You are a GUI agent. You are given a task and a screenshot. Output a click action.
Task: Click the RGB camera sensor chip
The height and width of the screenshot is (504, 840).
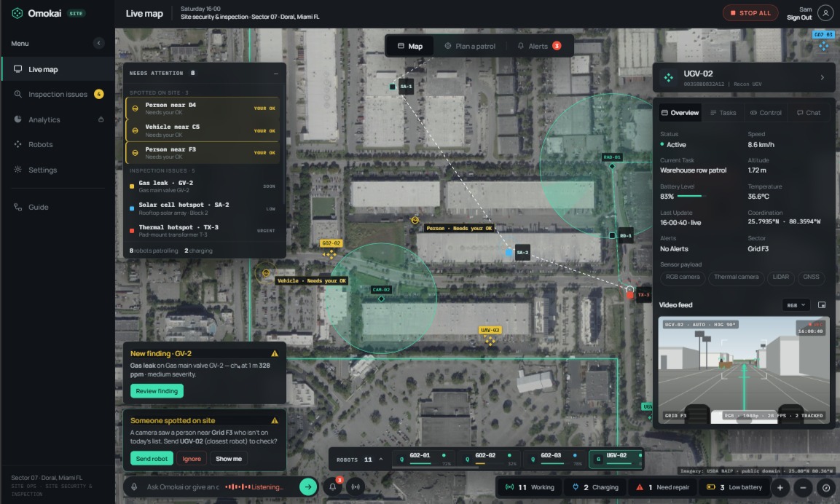683,277
